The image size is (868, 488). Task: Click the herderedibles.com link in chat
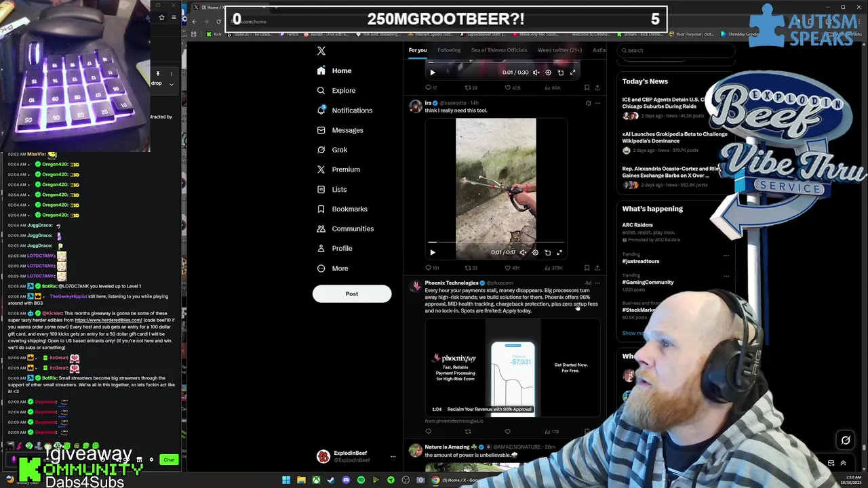(x=108, y=320)
